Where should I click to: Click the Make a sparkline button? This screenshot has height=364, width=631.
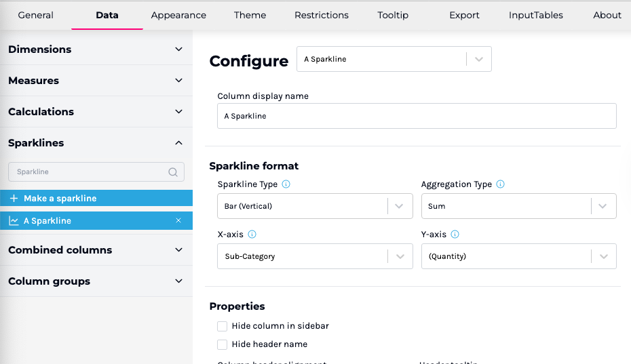tap(60, 199)
